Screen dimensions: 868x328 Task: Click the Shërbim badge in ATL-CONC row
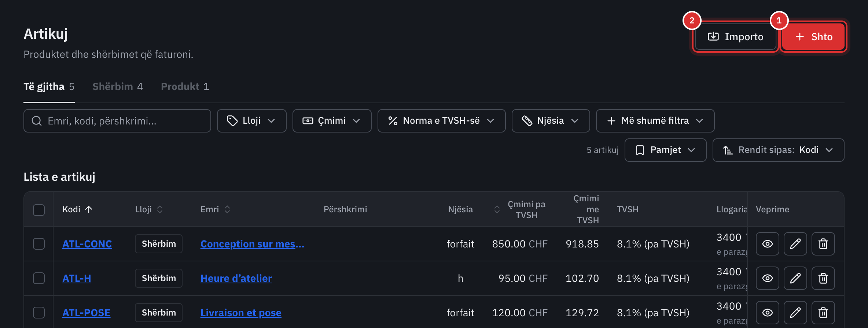[159, 244]
